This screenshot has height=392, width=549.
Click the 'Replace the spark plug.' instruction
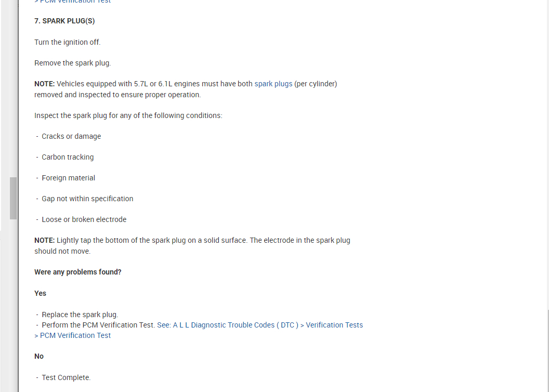(x=80, y=315)
